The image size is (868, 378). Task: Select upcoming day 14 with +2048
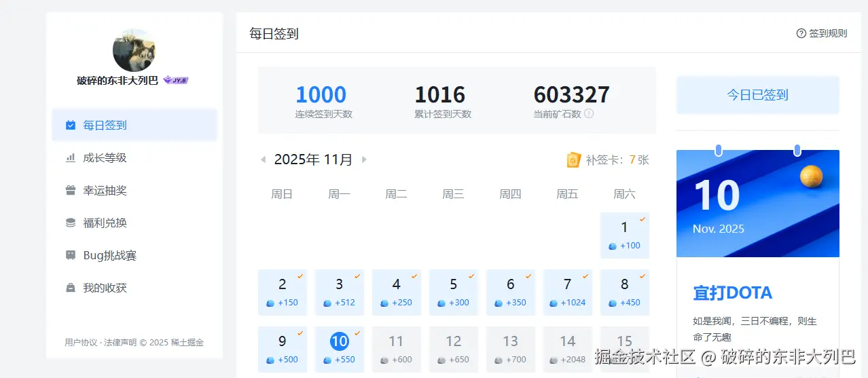point(568,349)
